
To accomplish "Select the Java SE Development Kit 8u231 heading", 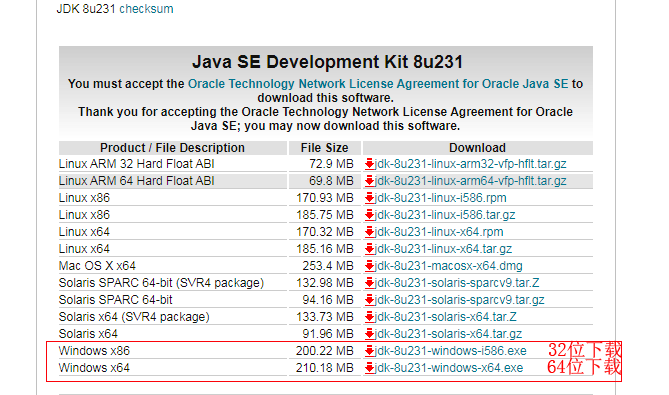I will click(327, 62).
